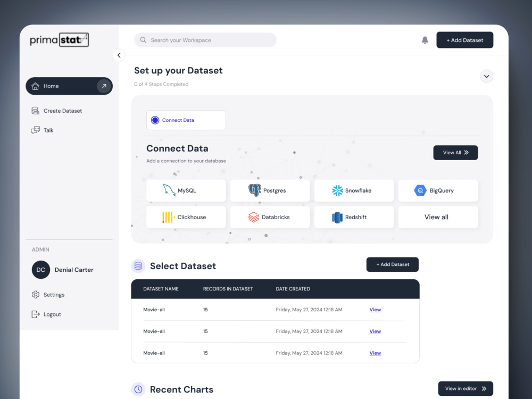
Task: Click the Redshift cylinder icon
Action: tap(337, 218)
